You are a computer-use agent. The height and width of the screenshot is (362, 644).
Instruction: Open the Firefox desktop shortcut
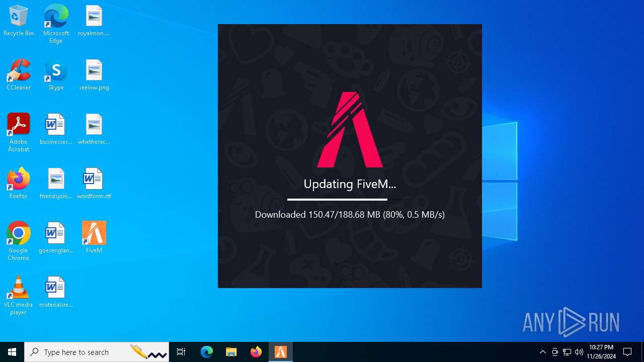(19, 184)
